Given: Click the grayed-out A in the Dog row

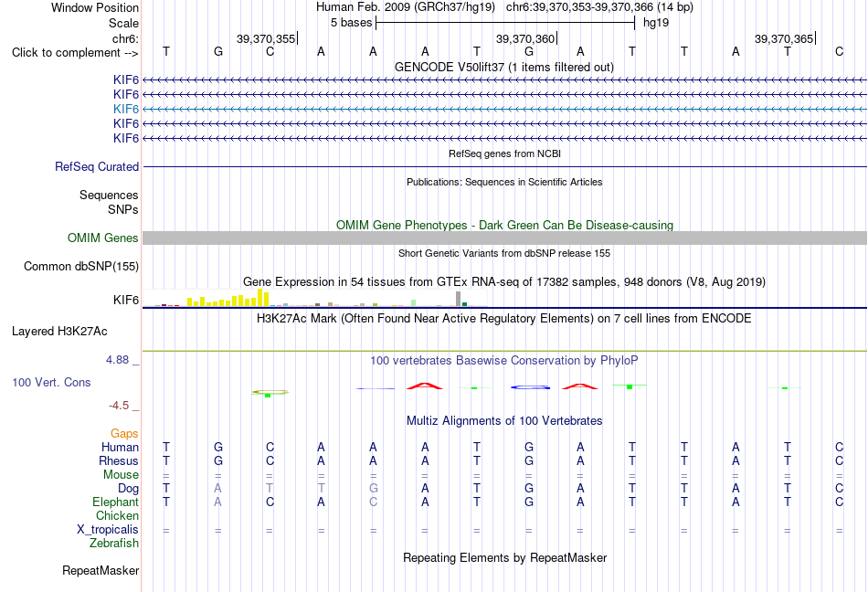Looking at the screenshot, I should coord(218,489).
